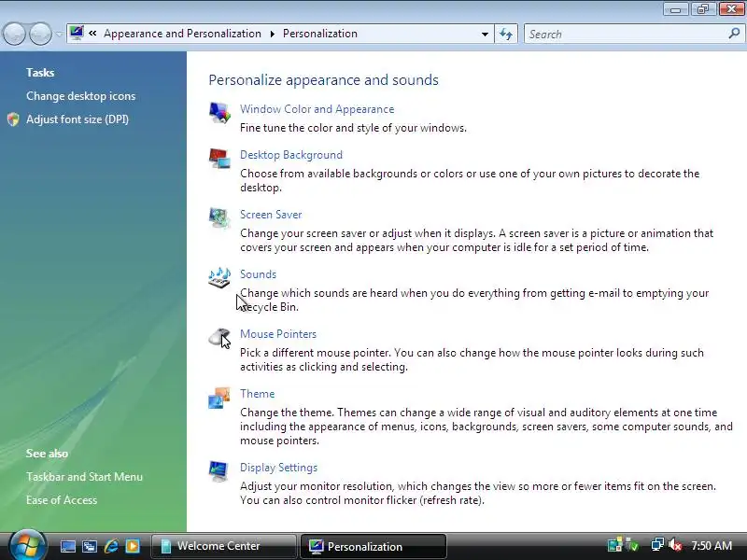Click the green checkmark tray icon
Image resolution: width=747 pixels, height=560 pixels.
(x=633, y=545)
